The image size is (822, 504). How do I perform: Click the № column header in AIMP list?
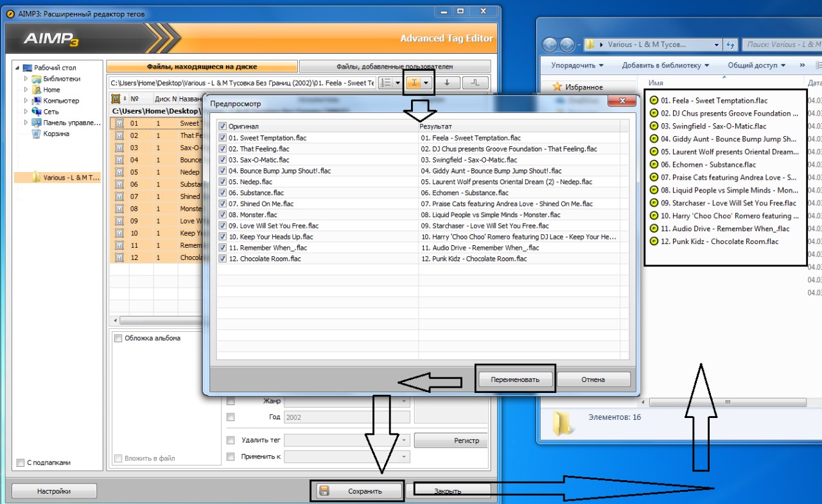141,99
